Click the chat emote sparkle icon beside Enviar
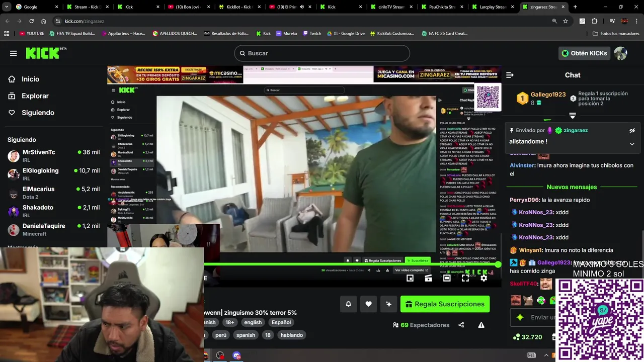 520,317
